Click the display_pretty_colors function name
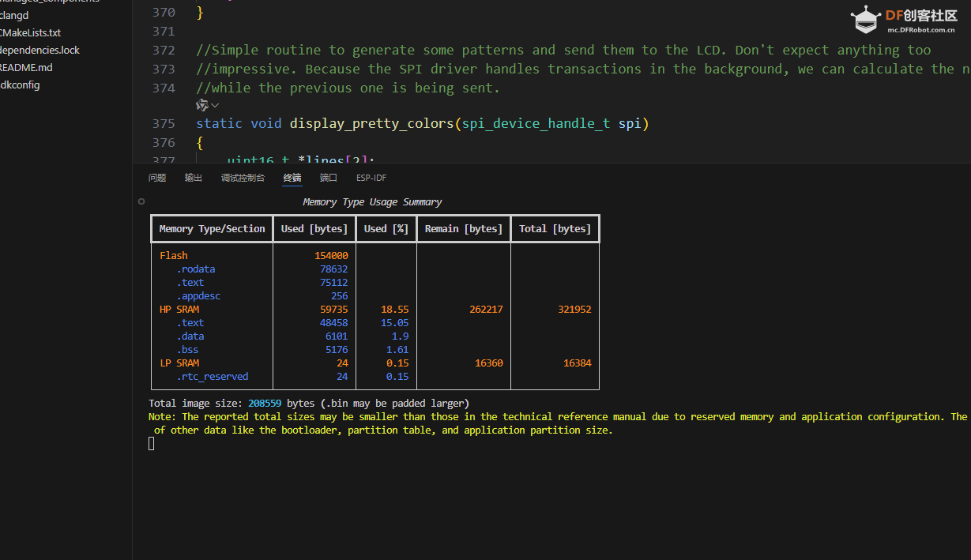 tap(372, 123)
